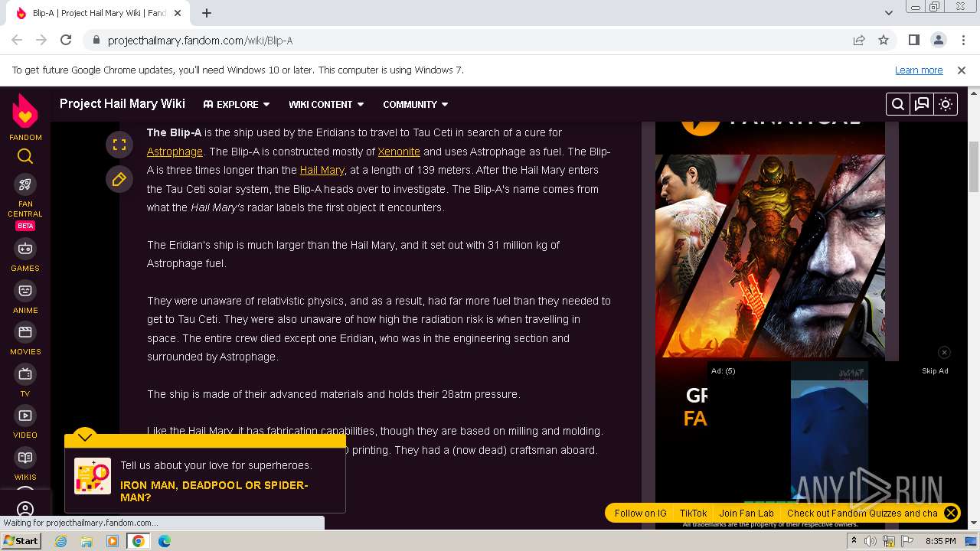
Task: Open the sidebar search magnifier
Action: (25, 157)
